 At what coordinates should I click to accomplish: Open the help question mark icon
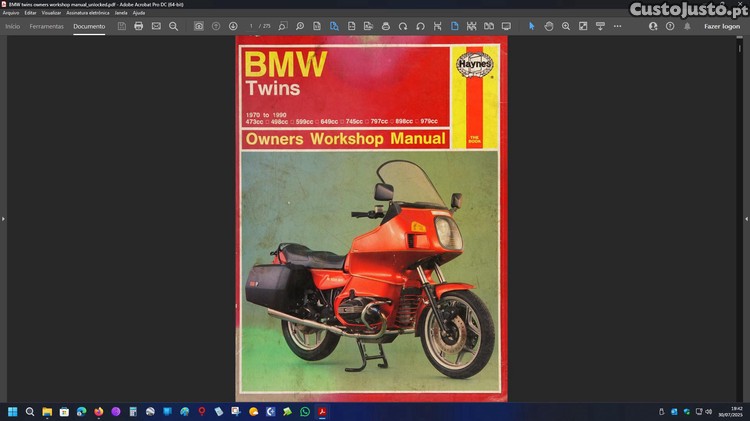click(669, 26)
